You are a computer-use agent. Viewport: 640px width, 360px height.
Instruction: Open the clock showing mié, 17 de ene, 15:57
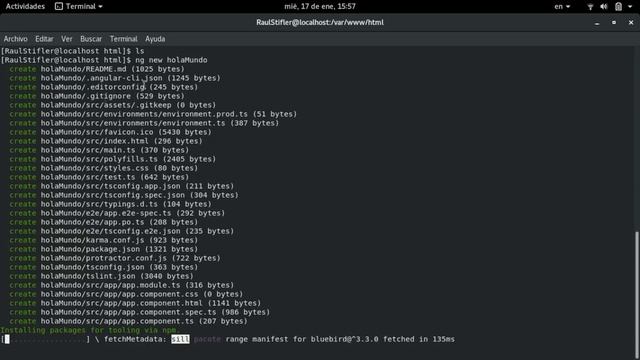coord(320,7)
